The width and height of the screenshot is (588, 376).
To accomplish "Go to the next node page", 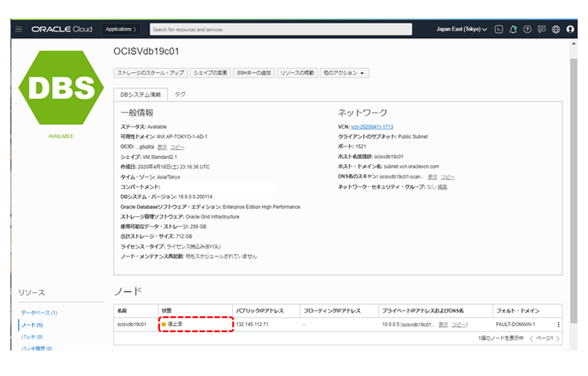I will point(557,338).
